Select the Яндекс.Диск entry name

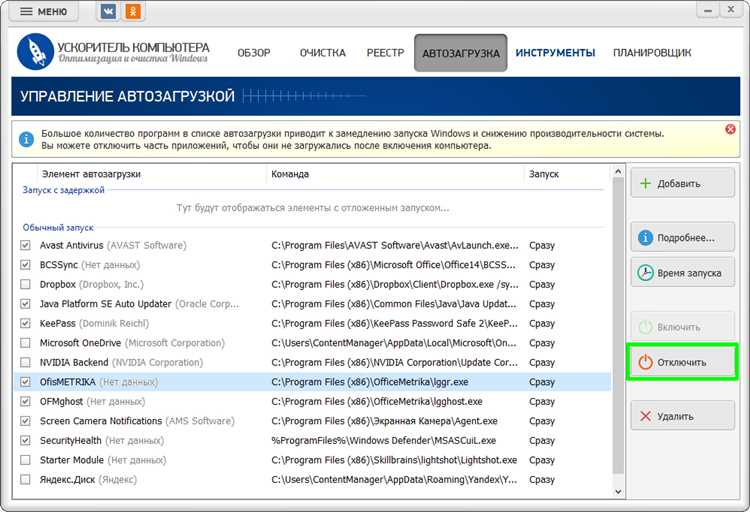[67, 479]
